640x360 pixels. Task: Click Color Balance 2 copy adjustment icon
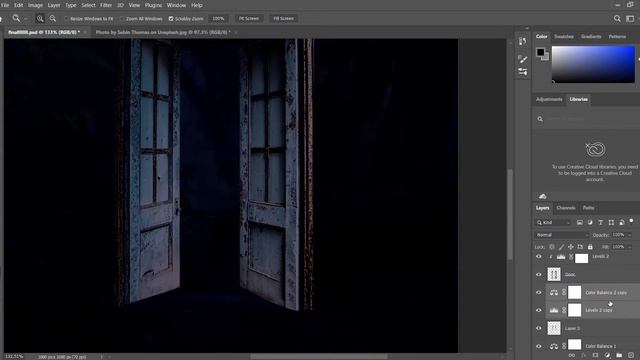point(554,292)
